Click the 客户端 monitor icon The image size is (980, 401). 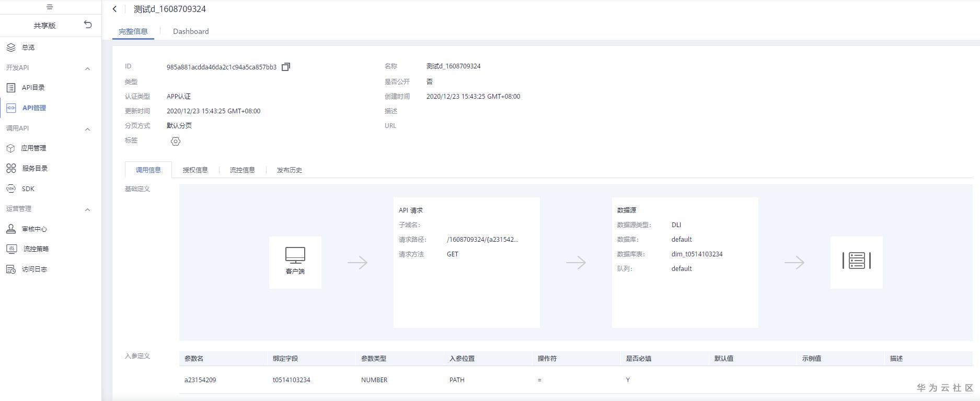[295, 255]
